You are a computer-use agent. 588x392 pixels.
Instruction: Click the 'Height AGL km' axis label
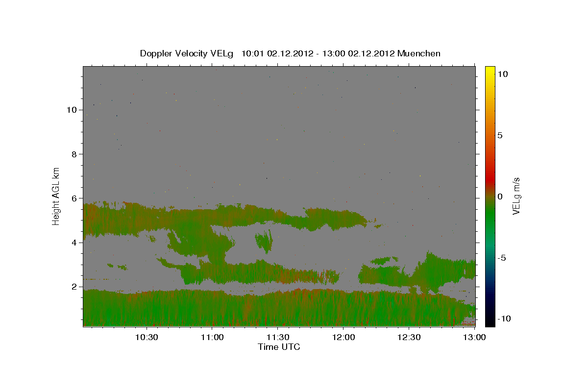pyautogui.click(x=56, y=196)
